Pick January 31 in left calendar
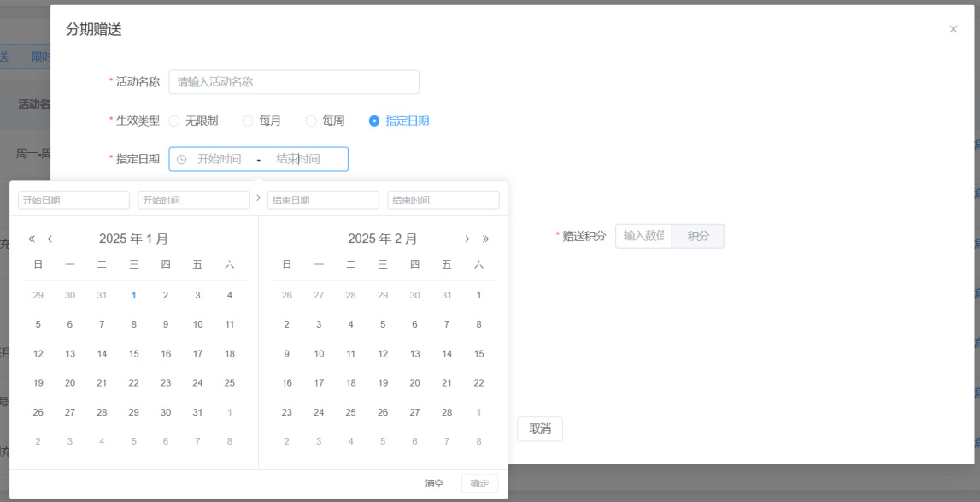 point(197,412)
